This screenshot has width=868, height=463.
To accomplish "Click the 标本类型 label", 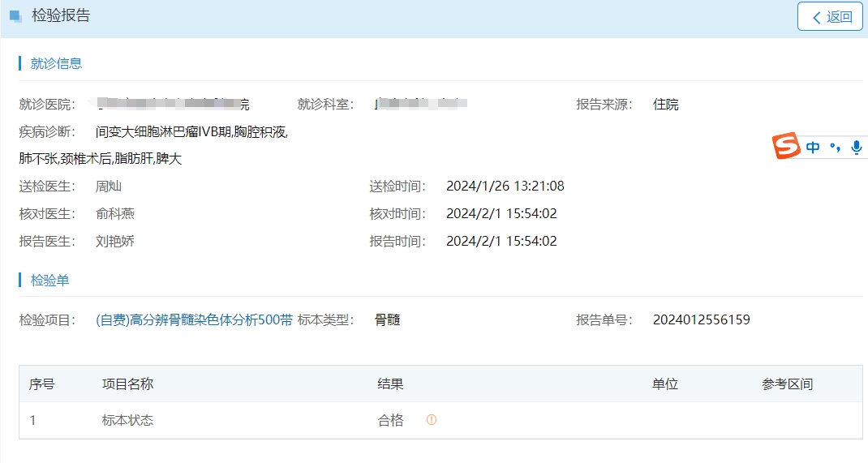I will click(x=325, y=319).
